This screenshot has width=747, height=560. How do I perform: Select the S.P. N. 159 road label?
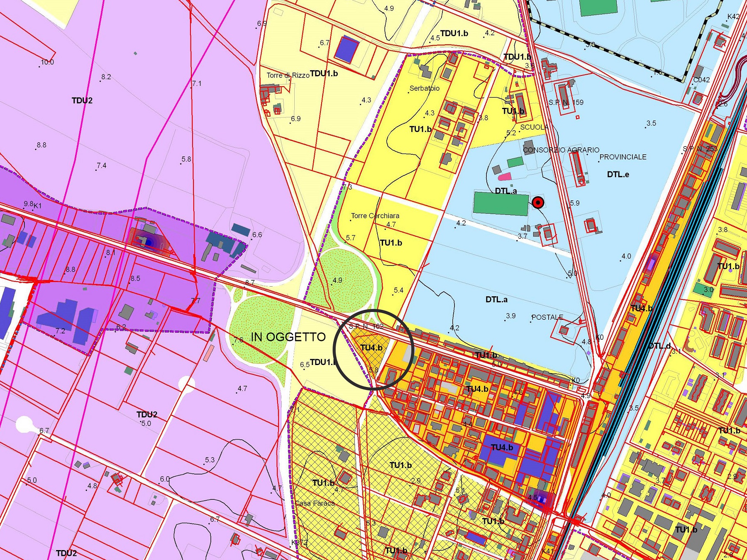[x=566, y=102]
